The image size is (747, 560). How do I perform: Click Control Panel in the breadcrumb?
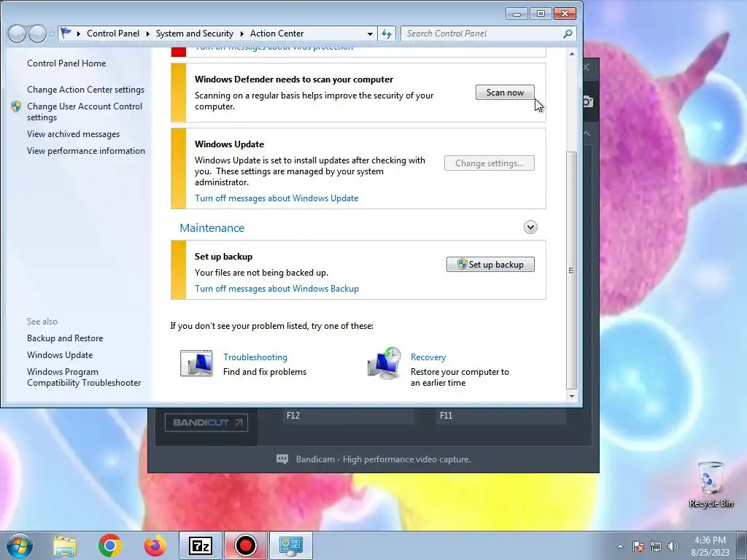click(x=113, y=34)
